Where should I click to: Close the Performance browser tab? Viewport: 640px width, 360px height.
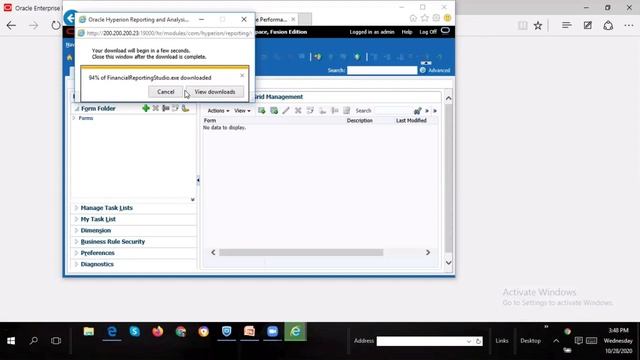pyautogui.click(x=293, y=19)
